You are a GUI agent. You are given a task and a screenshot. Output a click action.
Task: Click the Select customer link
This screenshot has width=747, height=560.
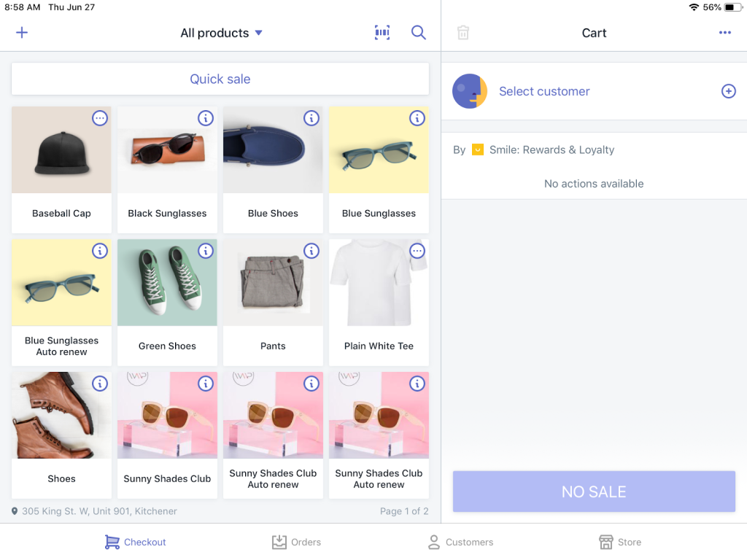point(544,91)
